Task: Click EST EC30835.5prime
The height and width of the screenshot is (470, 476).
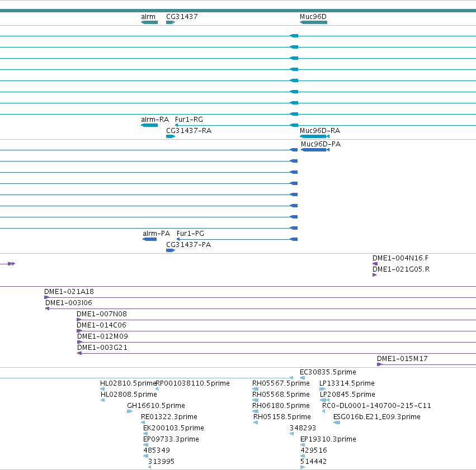Action: pos(303,378)
